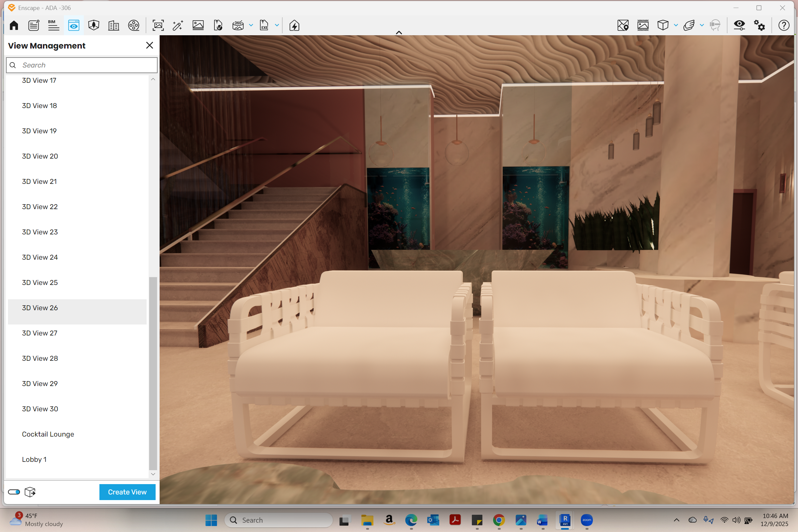Toggle Safe Frame display
Screen dimensions: 798x532
coord(643,26)
